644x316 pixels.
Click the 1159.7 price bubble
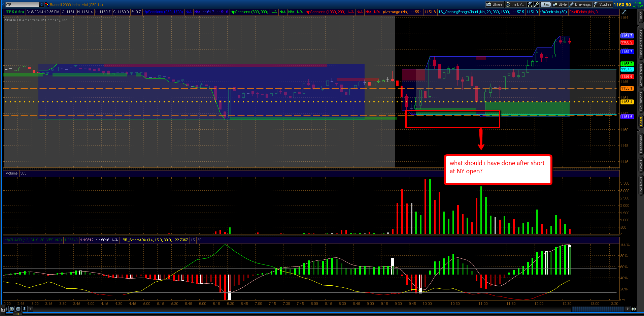pyautogui.click(x=627, y=52)
